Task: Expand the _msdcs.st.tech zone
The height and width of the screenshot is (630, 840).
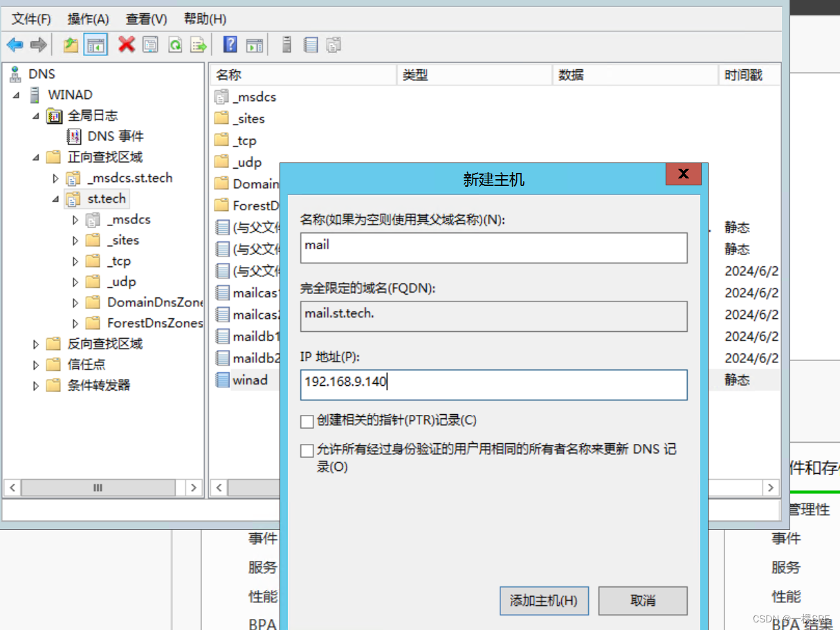Action: [x=56, y=178]
